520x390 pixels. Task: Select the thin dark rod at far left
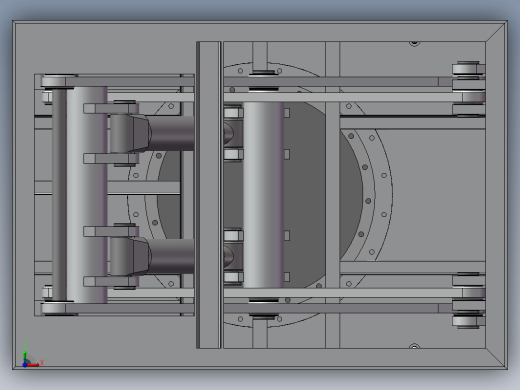(59, 195)
